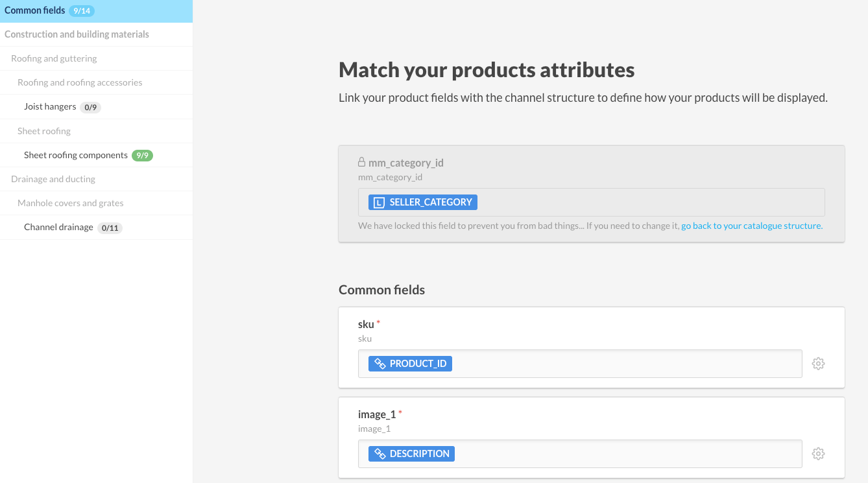868x483 pixels.
Task: Click Sheet roofing sidebar item
Action: (x=44, y=131)
